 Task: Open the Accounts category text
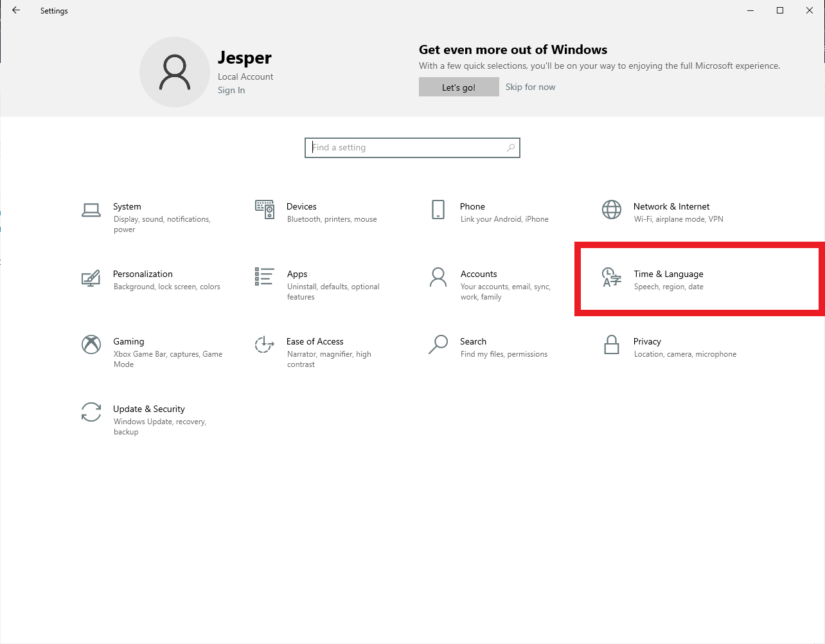tap(479, 274)
